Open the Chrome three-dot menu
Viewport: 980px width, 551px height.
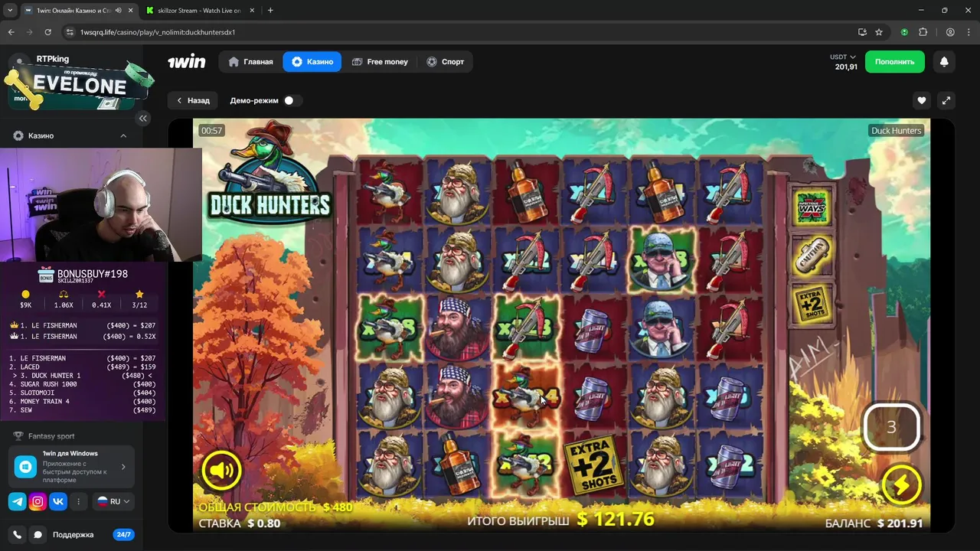(969, 32)
